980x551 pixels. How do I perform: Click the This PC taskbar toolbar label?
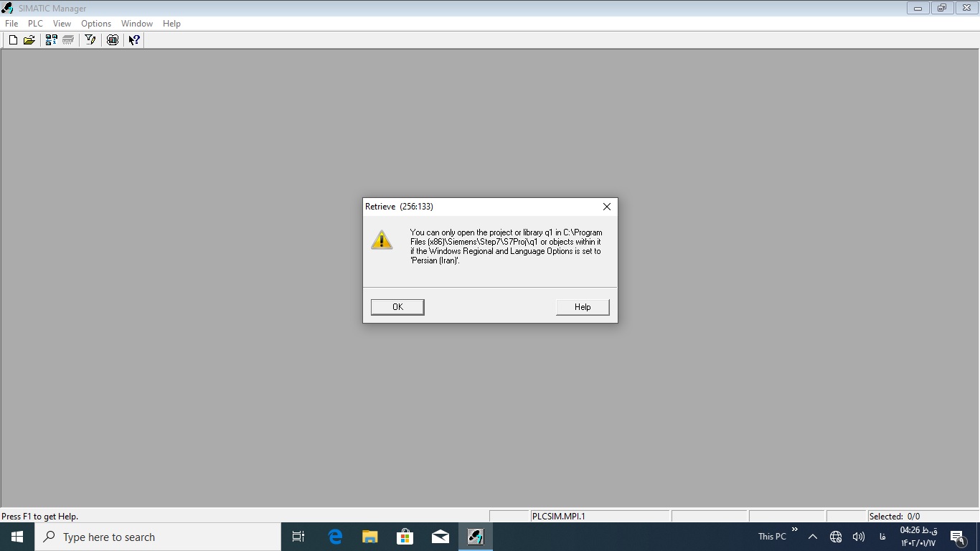[772, 537]
